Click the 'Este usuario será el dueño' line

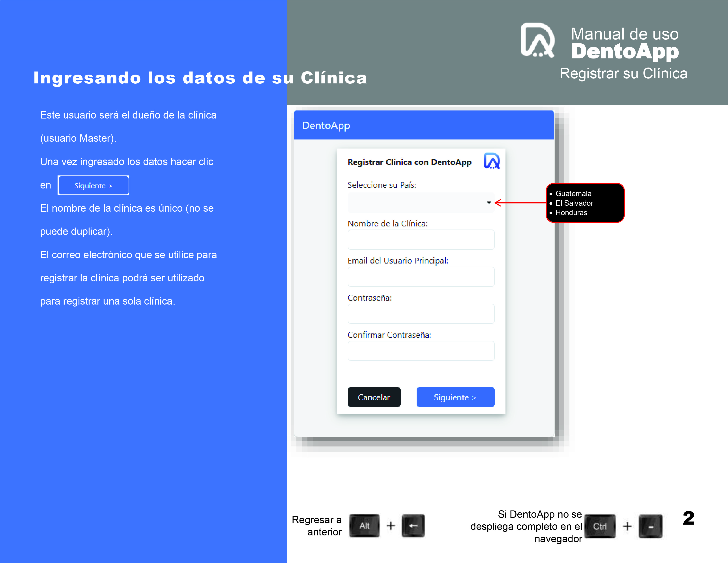point(128,115)
